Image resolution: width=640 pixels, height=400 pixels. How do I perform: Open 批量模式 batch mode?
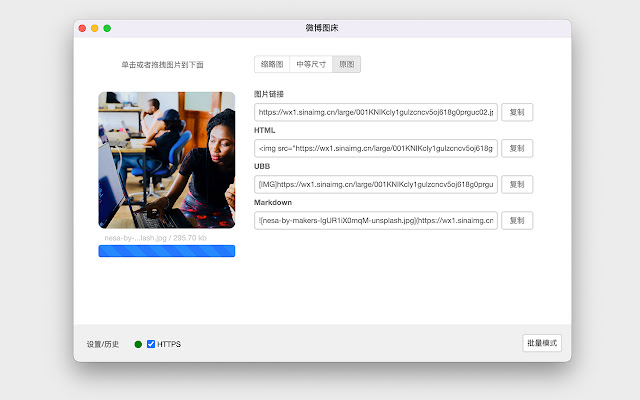(542, 343)
